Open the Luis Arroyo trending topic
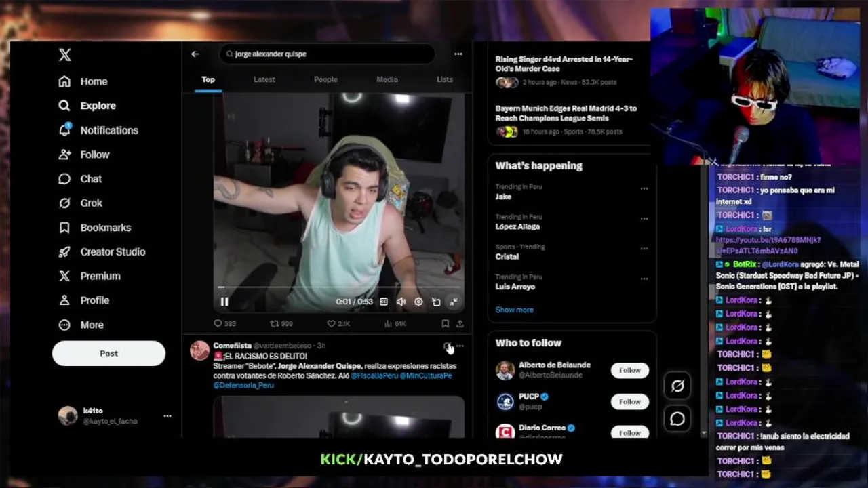The height and width of the screenshot is (488, 868). (x=515, y=287)
